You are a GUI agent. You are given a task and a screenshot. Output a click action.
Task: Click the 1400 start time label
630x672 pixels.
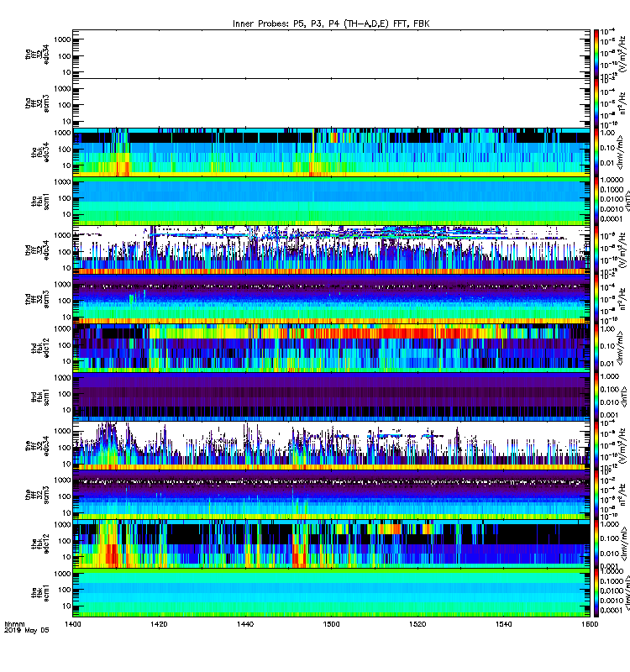(x=73, y=624)
